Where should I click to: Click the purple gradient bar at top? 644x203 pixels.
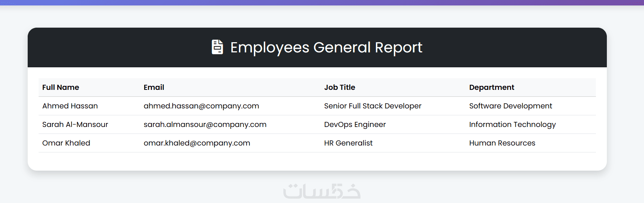(x=322, y=3)
